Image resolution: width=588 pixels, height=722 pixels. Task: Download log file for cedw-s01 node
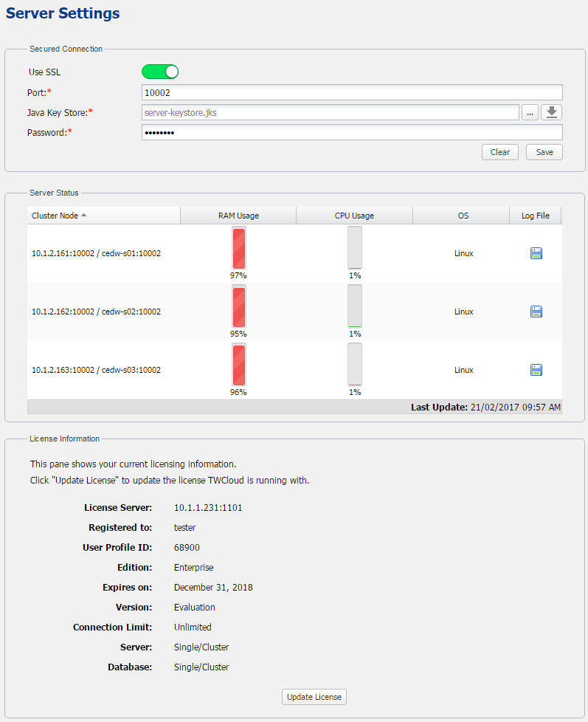pos(536,253)
